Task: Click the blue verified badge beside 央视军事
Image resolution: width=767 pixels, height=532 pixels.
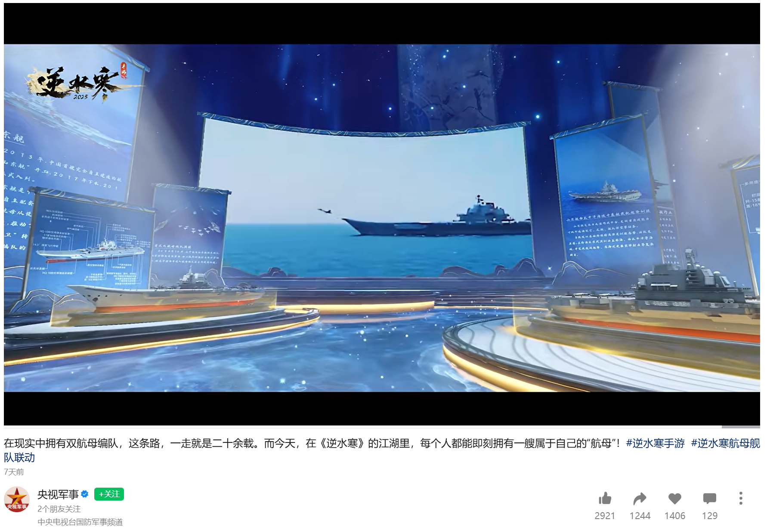Action: tap(85, 494)
